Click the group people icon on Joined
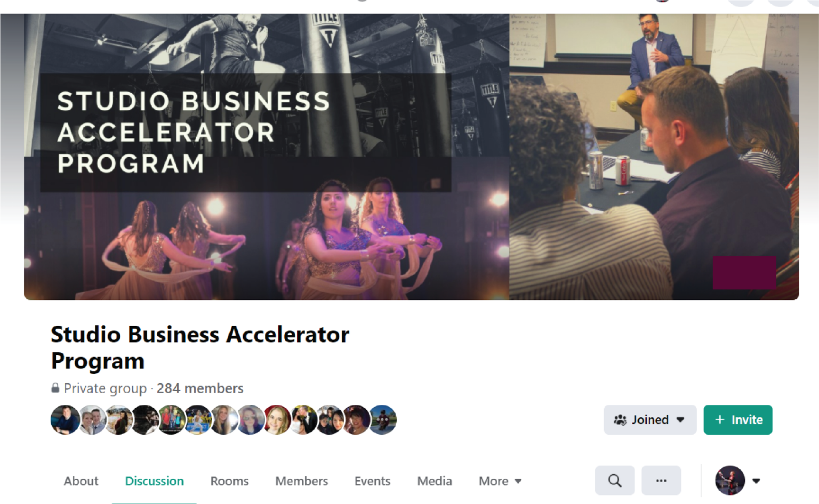819x504 pixels. [620, 420]
